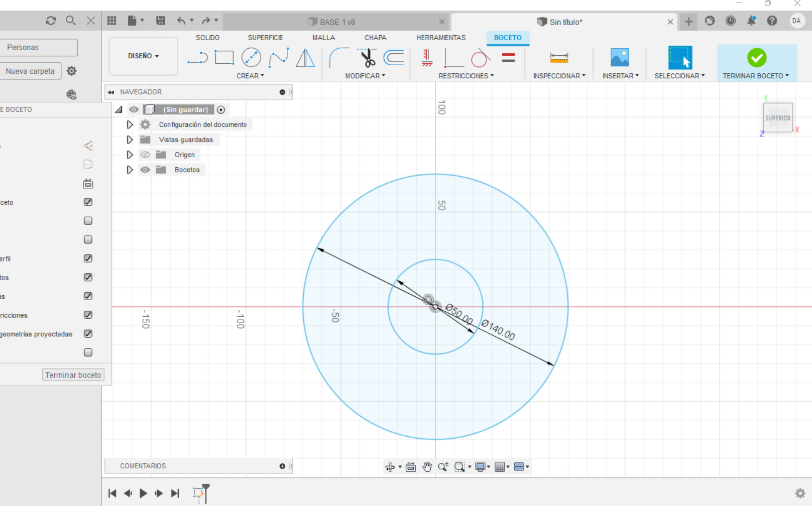Open the DA user profile

(796, 21)
